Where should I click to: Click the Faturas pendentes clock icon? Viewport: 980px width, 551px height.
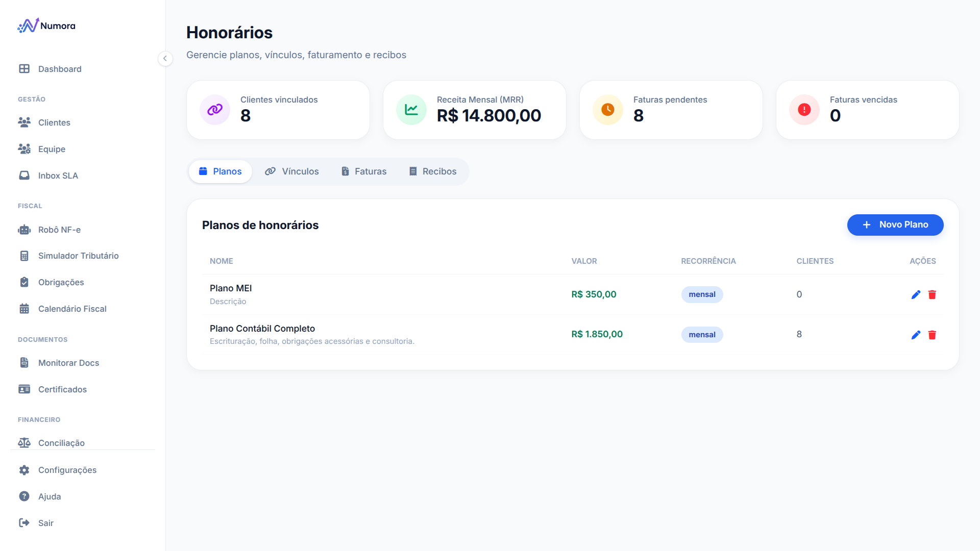point(608,110)
